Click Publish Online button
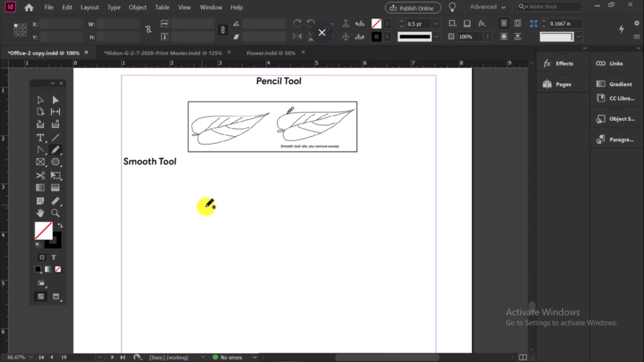The image size is (644, 362). [413, 8]
